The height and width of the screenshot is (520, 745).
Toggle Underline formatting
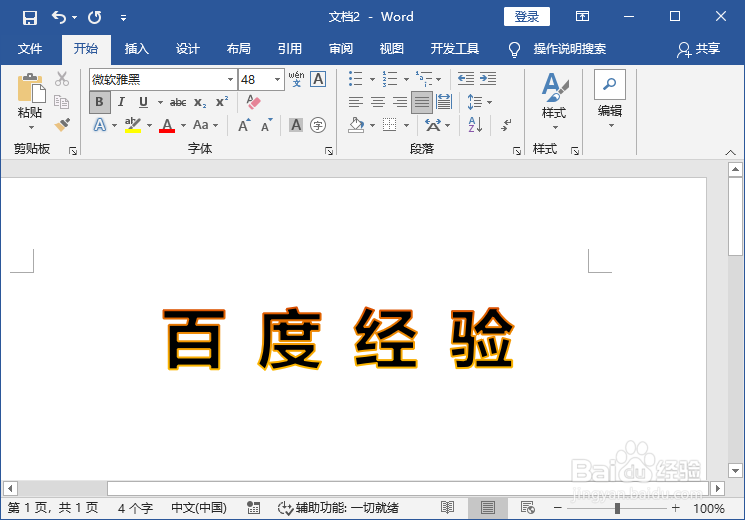click(x=143, y=102)
